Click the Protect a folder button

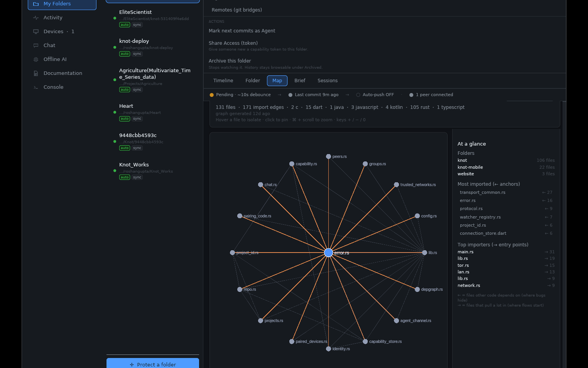tap(153, 364)
